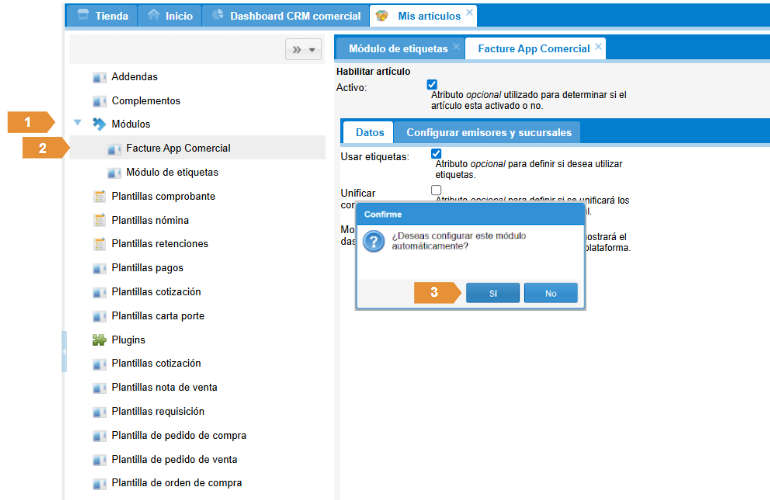The width and height of the screenshot is (770, 500).
Task: Open Plantillas nota de venta
Action: point(165,388)
